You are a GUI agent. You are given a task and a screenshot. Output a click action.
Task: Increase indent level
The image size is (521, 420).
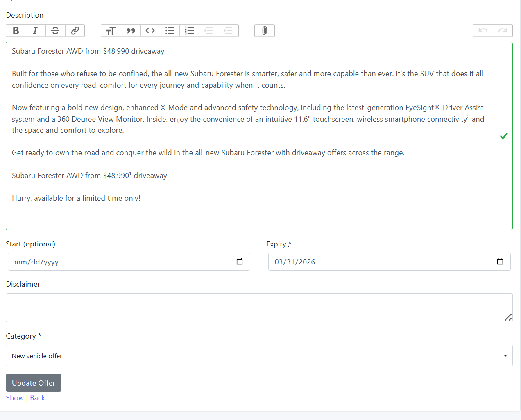tap(229, 31)
